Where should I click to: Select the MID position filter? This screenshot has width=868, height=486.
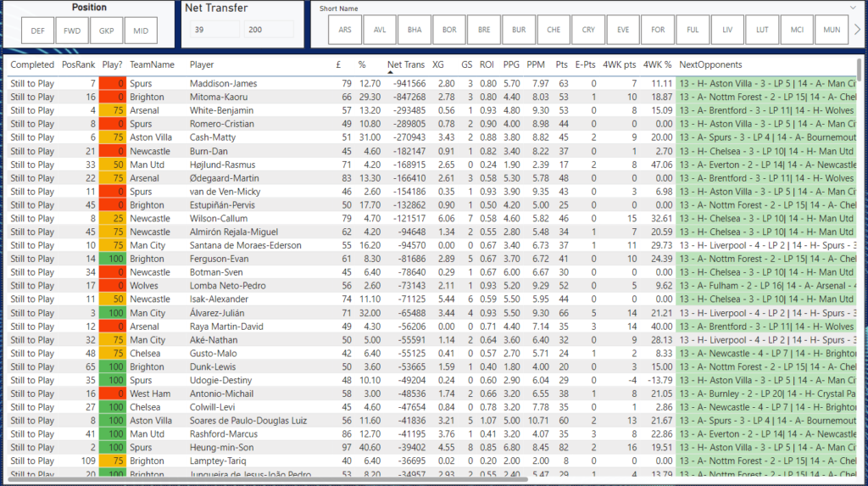coord(141,31)
